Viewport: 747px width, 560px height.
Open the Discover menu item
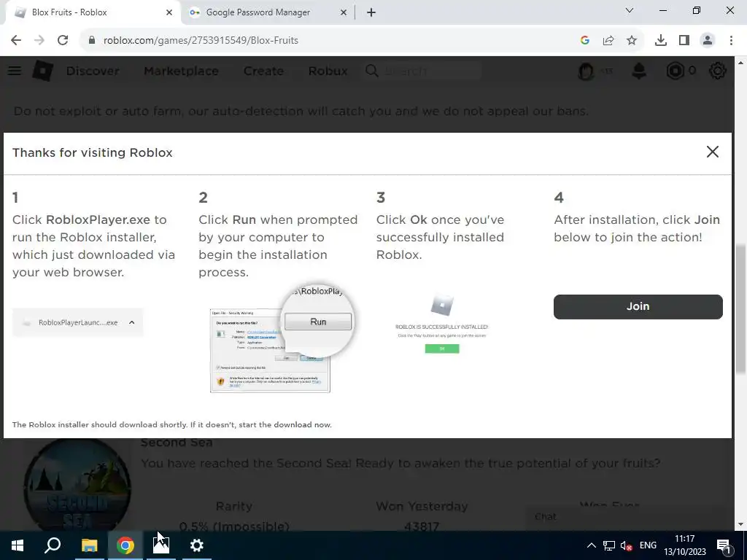(x=93, y=71)
